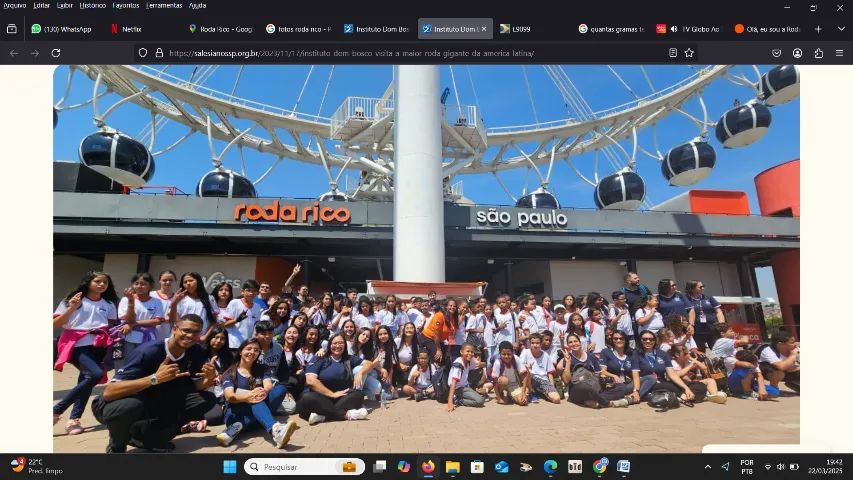
Task: Switch to the Olá, eu sou a Roda tab
Action: click(768, 29)
